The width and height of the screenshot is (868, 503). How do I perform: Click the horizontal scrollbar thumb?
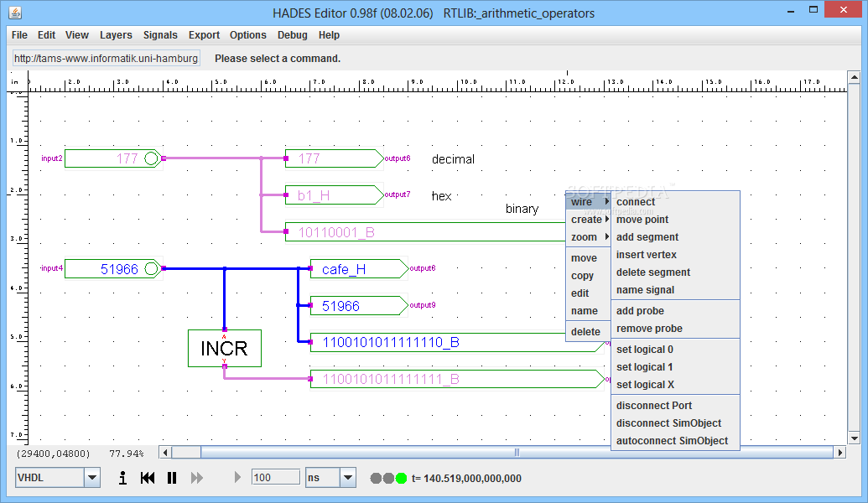pos(517,453)
